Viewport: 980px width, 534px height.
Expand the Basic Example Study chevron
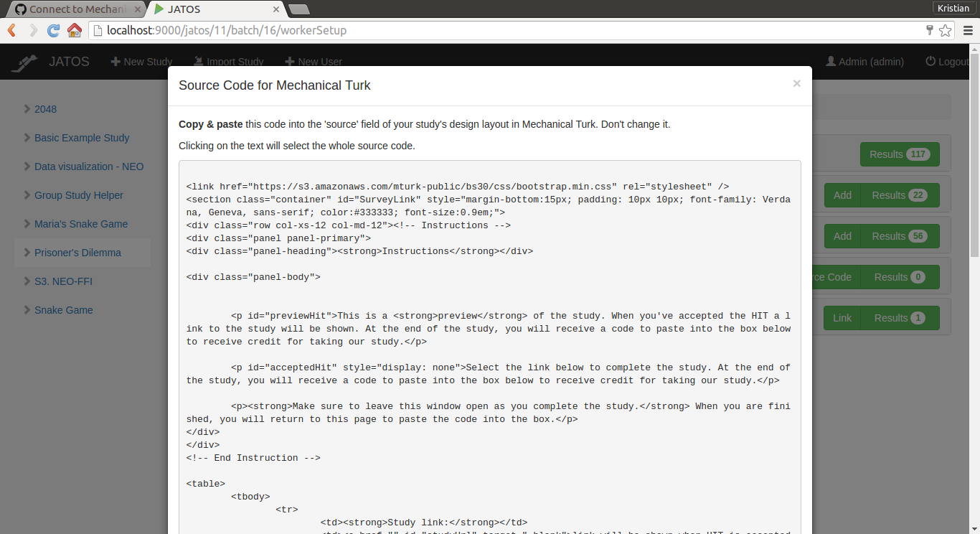tap(27, 138)
